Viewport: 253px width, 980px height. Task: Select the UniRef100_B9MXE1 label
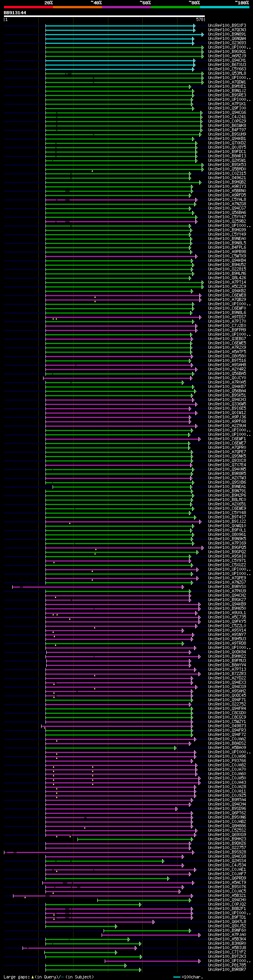click(x=227, y=87)
